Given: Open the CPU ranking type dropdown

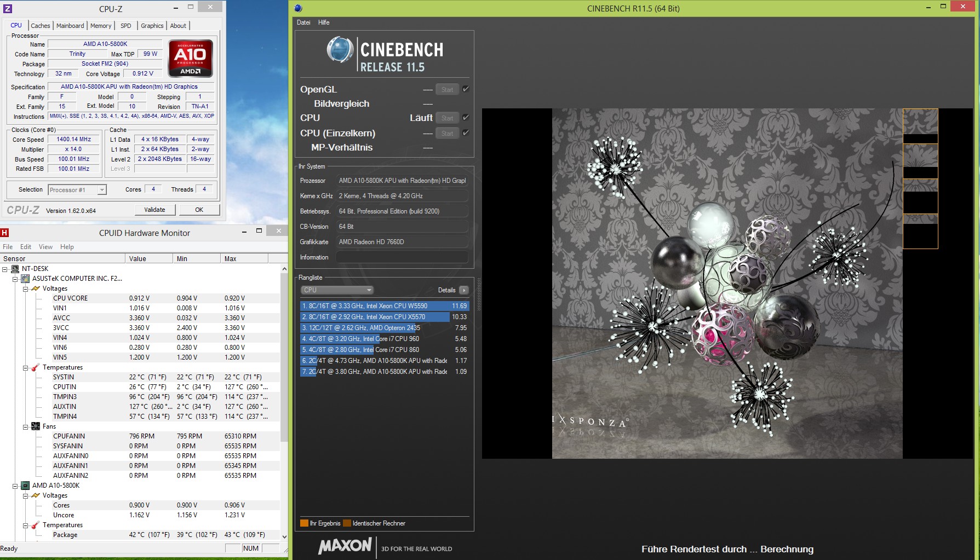Looking at the screenshot, I should (x=337, y=290).
